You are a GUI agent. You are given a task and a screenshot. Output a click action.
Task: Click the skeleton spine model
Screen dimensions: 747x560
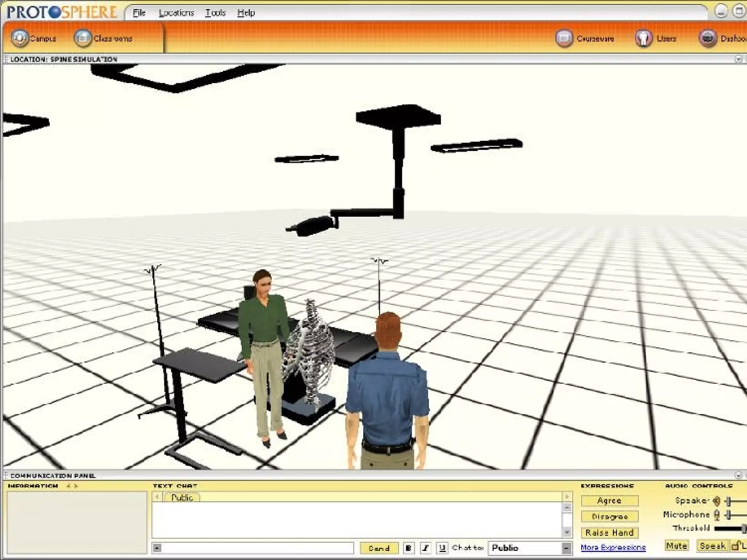click(x=310, y=354)
